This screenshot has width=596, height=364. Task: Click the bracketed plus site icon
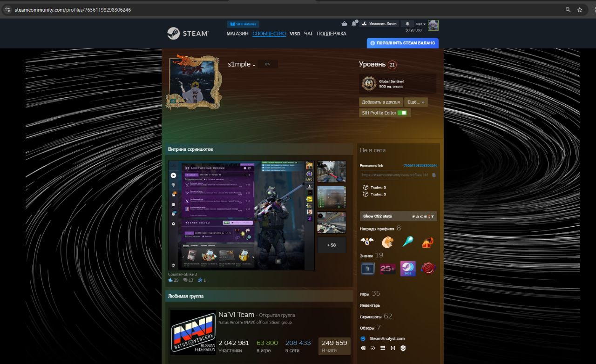point(393,348)
